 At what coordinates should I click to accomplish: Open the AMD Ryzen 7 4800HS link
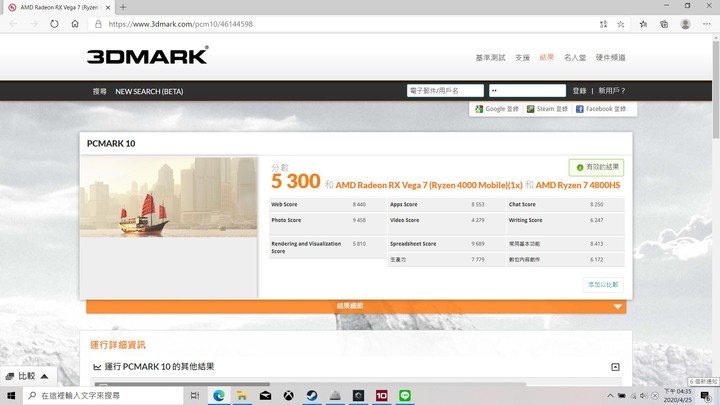578,185
